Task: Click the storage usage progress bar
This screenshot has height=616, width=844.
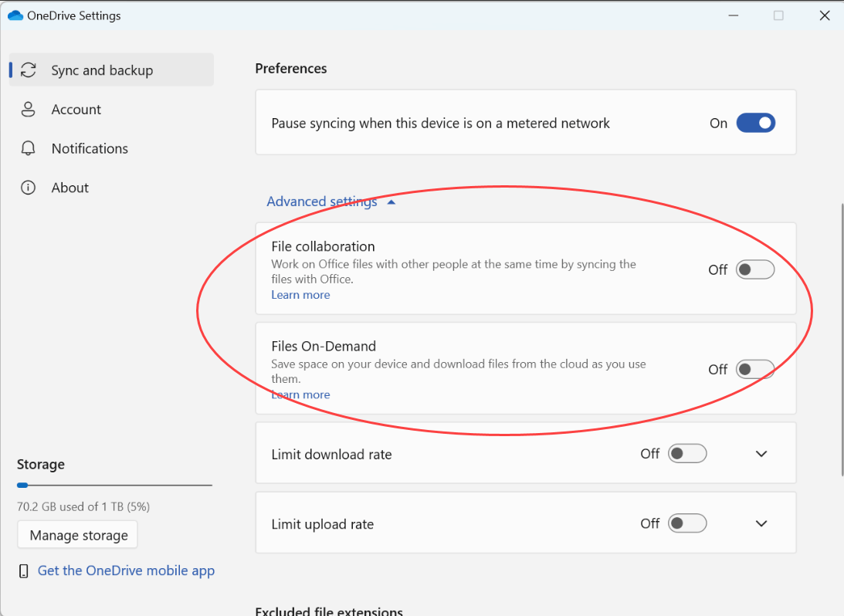Action: tap(114, 485)
